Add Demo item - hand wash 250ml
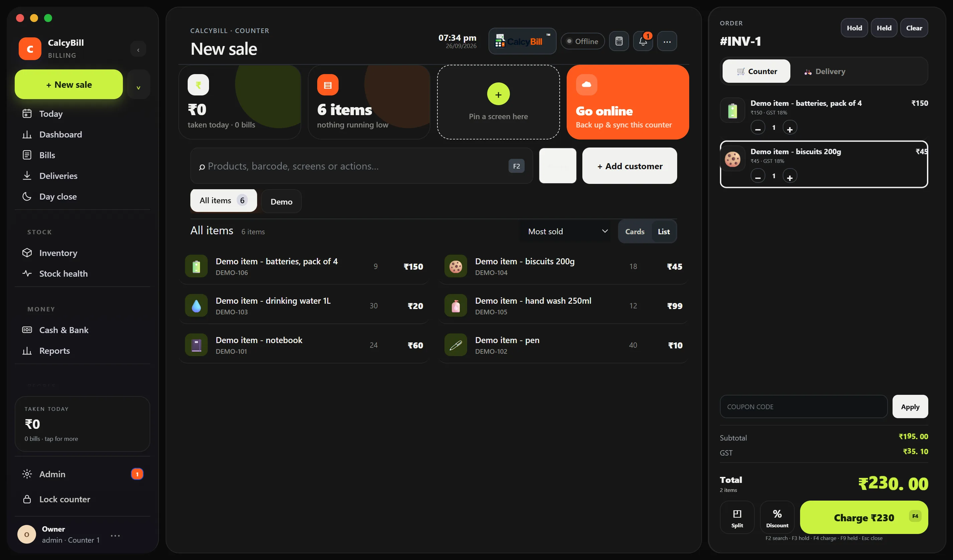 pyautogui.click(x=563, y=306)
